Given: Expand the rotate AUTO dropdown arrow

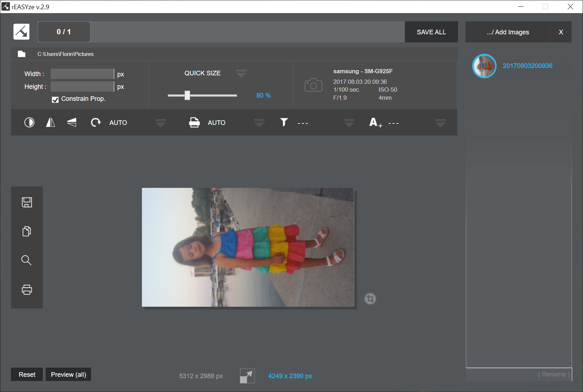Looking at the screenshot, I should pyautogui.click(x=161, y=123).
